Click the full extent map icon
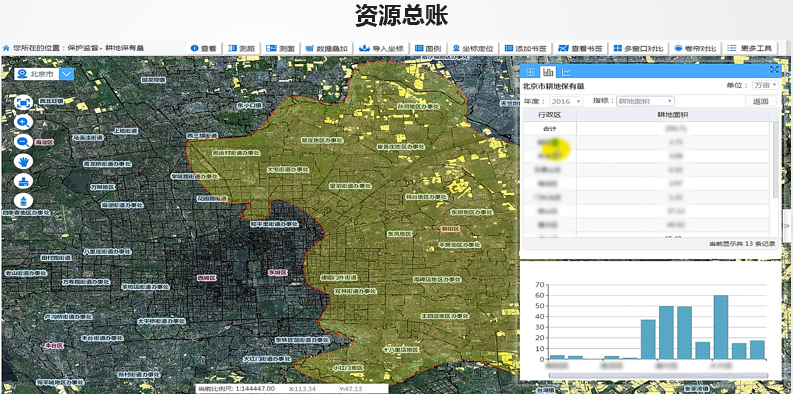 coord(23,103)
